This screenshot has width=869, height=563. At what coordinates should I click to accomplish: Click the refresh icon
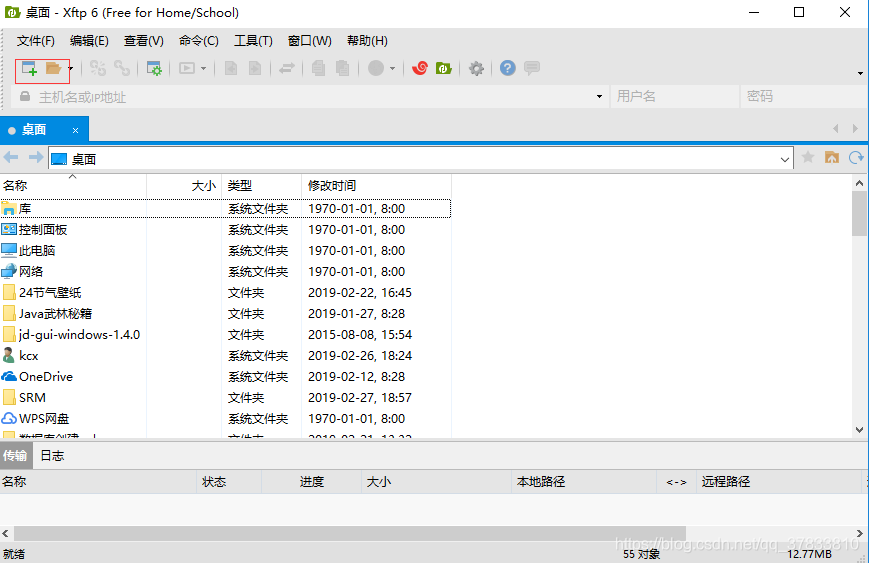856,157
